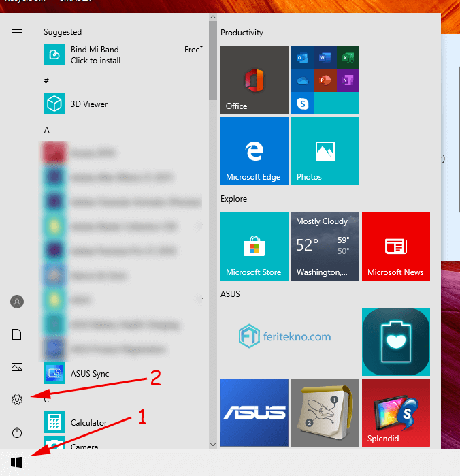
Task: Click scroll down arrow of app list
Action: [x=213, y=445]
